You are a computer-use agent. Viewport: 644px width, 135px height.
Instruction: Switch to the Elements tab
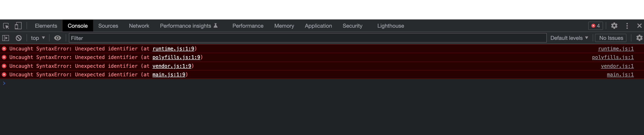(46, 26)
